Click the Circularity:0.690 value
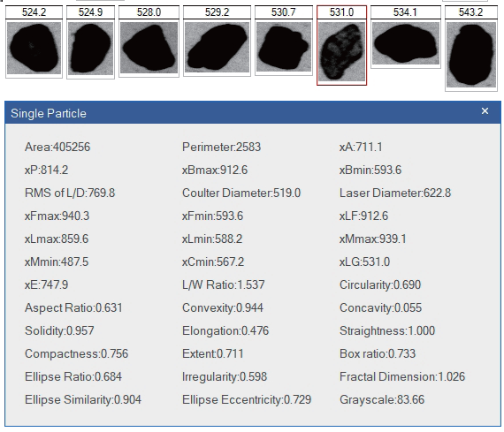504x432 pixels. 380,284
